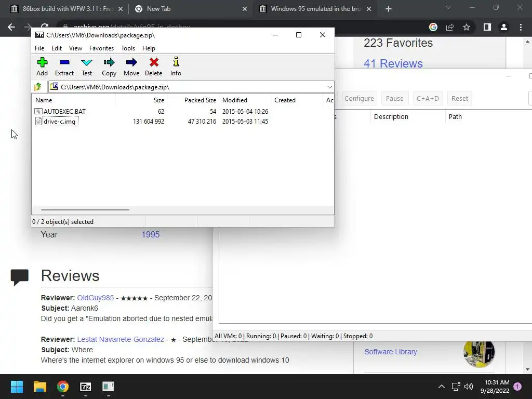The image size is (532, 399).
Task: Click Configure in the VM manager window
Action: click(359, 98)
